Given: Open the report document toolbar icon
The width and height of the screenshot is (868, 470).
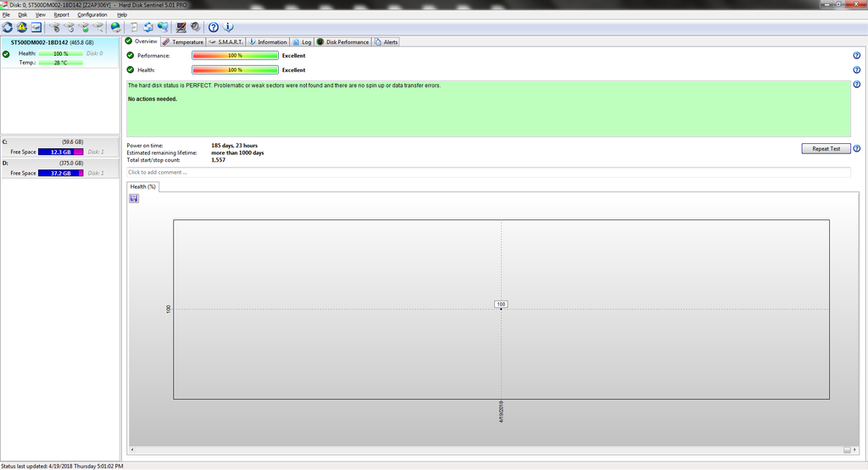Looking at the screenshot, I should (134, 27).
